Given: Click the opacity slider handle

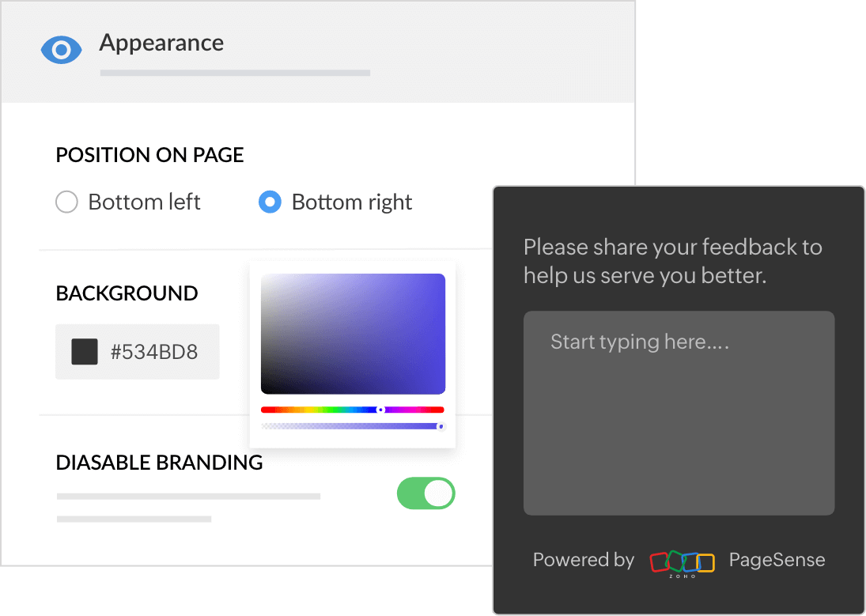Looking at the screenshot, I should tap(441, 426).
